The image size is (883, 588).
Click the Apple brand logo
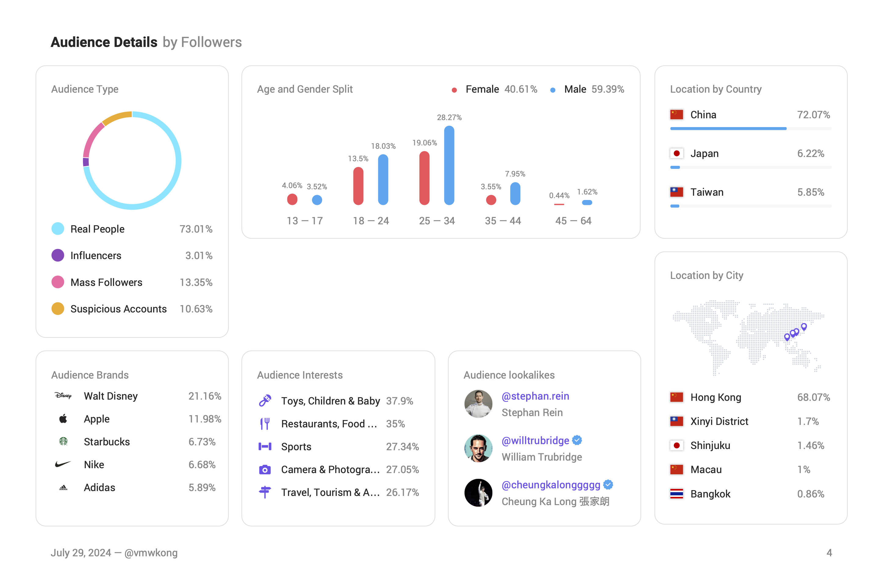click(63, 419)
